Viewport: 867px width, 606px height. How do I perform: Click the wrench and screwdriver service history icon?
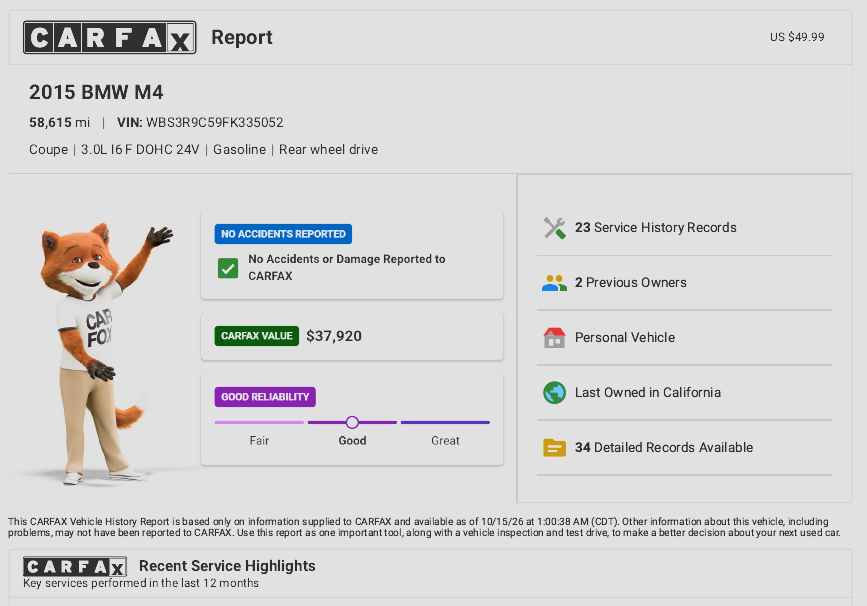coord(554,228)
